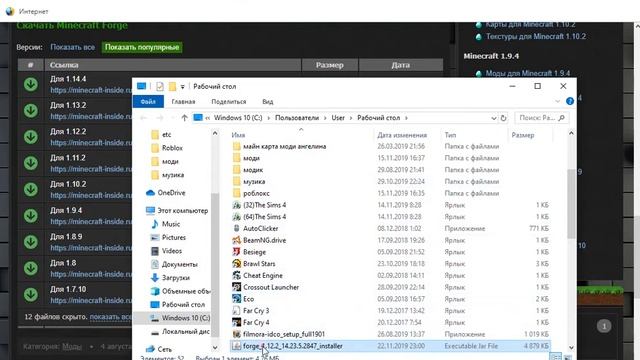
Task: Switch to the Вид ribbon tab
Action: coord(268,102)
